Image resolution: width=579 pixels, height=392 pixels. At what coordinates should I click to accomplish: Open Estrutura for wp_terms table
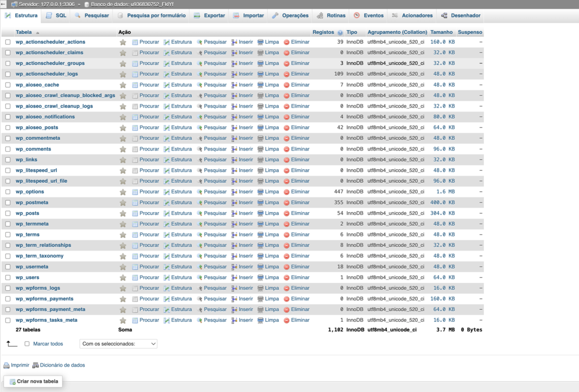coord(177,235)
